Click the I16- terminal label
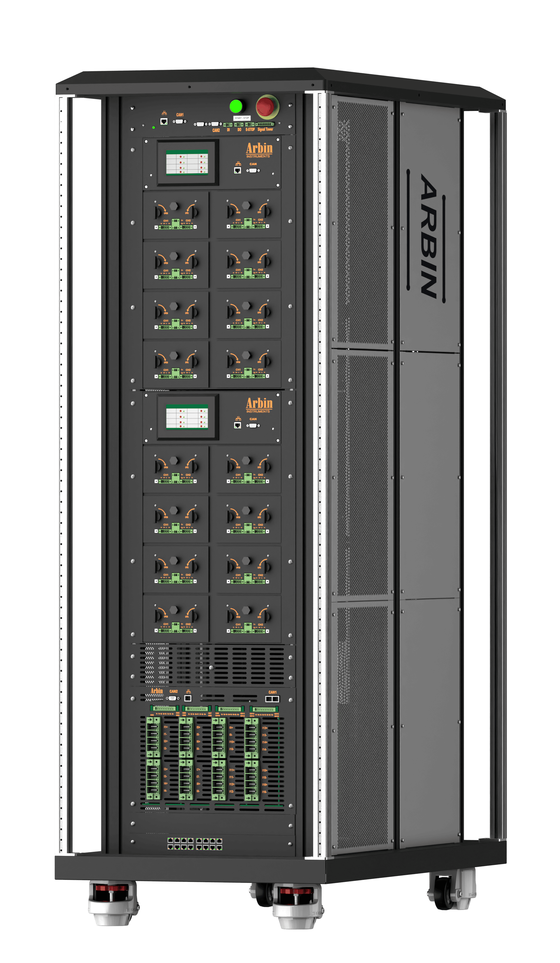This screenshot has width=560, height=963. click(x=264, y=792)
